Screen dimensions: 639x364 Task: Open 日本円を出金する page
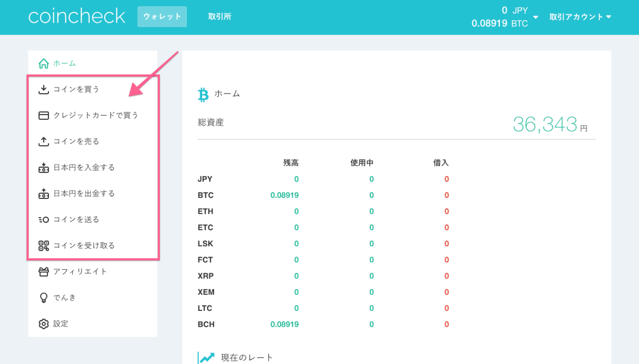tap(93, 194)
